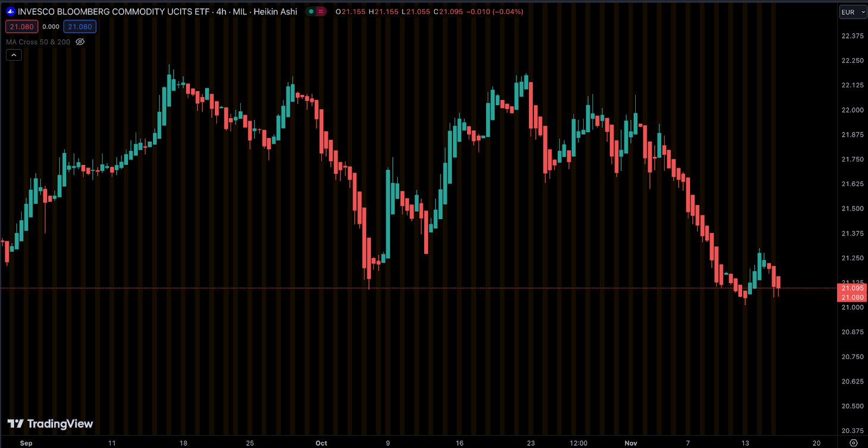Click the 21.250 price axis label
The image size is (868, 448).
[x=852, y=258]
